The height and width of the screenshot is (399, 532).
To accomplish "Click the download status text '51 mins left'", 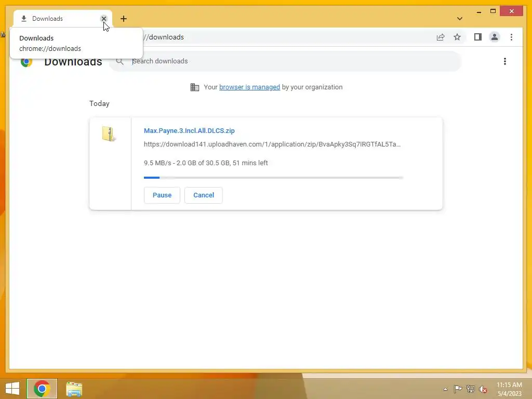I will point(250,163).
